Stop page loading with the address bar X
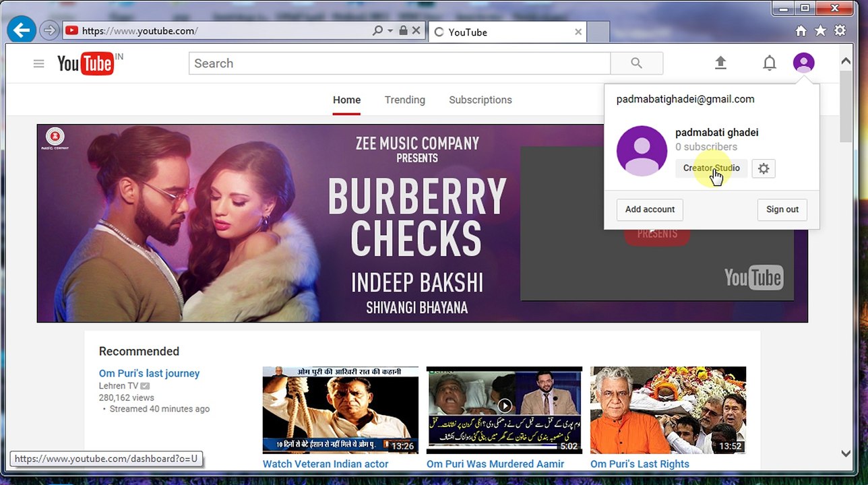Viewport: 868px width, 485px height. pyautogui.click(x=416, y=30)
